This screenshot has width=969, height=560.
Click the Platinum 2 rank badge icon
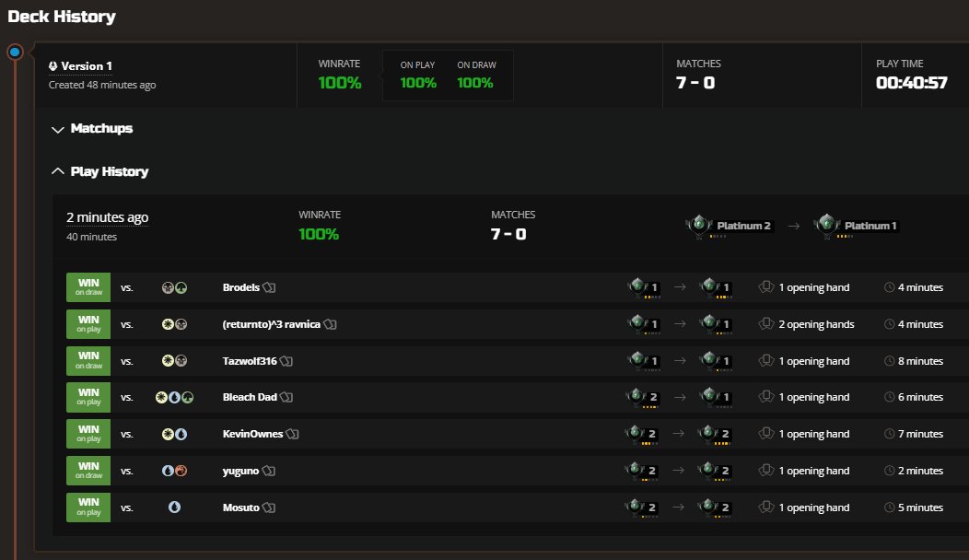click(699, 227)
